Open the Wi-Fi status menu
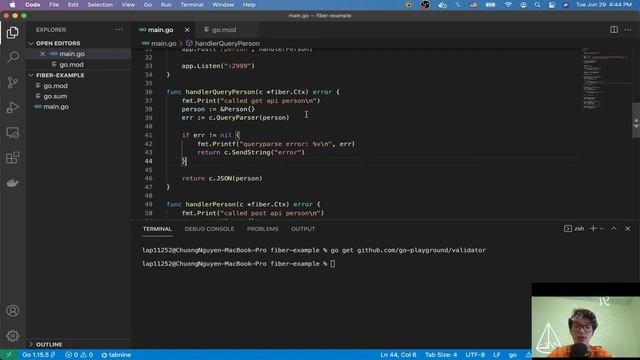The width and height of the screenshot is (640, 360). pos(508,5)
